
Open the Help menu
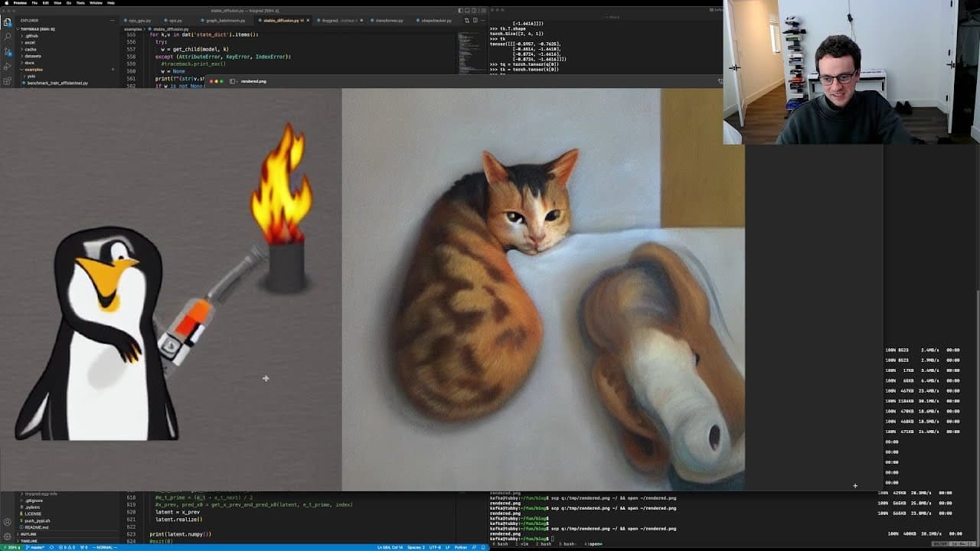point(111,3)
